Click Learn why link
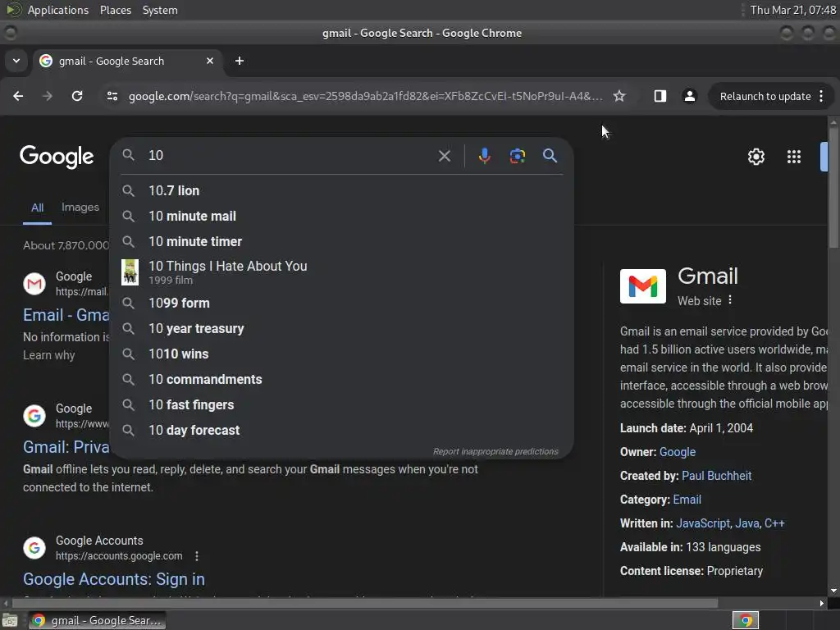Screen dimensions: 840x630 point(48,355)
